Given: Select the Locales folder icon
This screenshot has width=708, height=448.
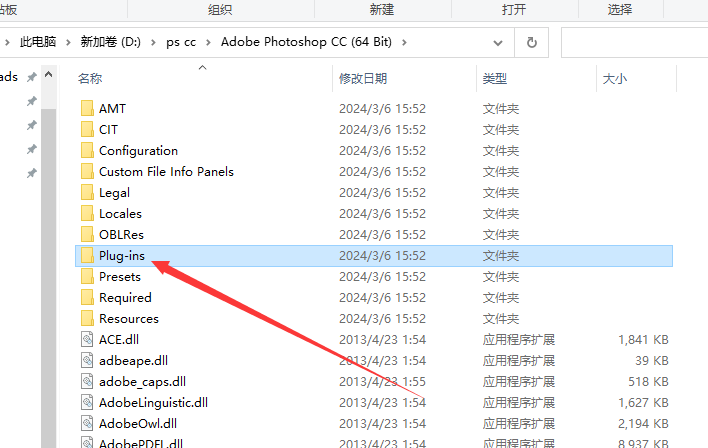Looking at the screenshot, I should point(87,214).
